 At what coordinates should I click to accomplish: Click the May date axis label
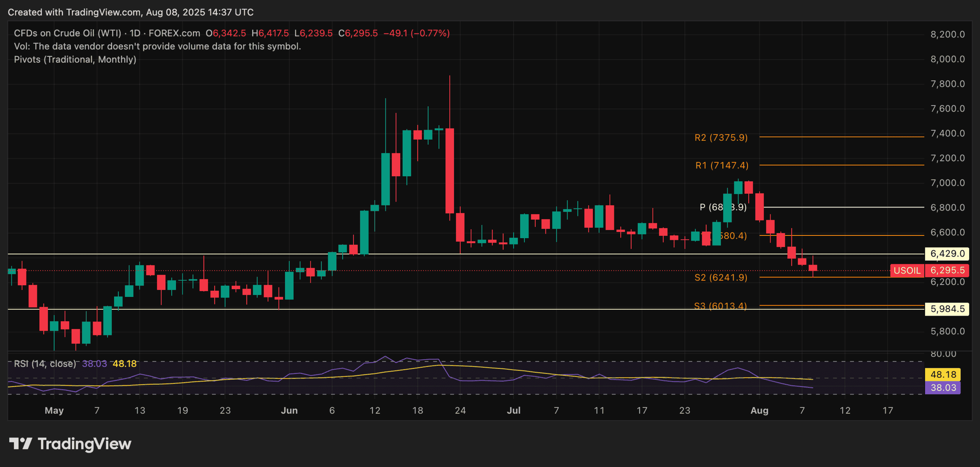(x=54, y=411)
